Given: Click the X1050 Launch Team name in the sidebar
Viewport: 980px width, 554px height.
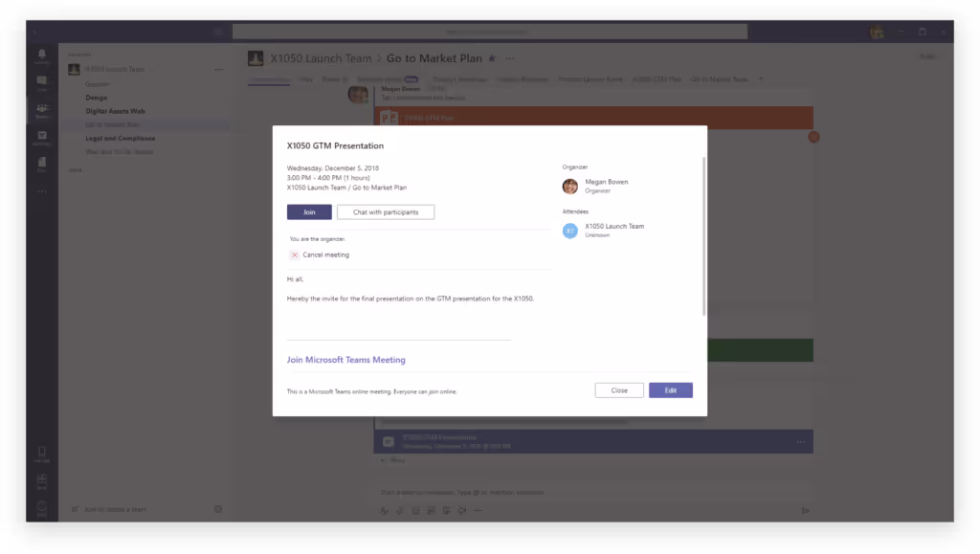Looking at the screenshot, I should click(x=115, y=69).
